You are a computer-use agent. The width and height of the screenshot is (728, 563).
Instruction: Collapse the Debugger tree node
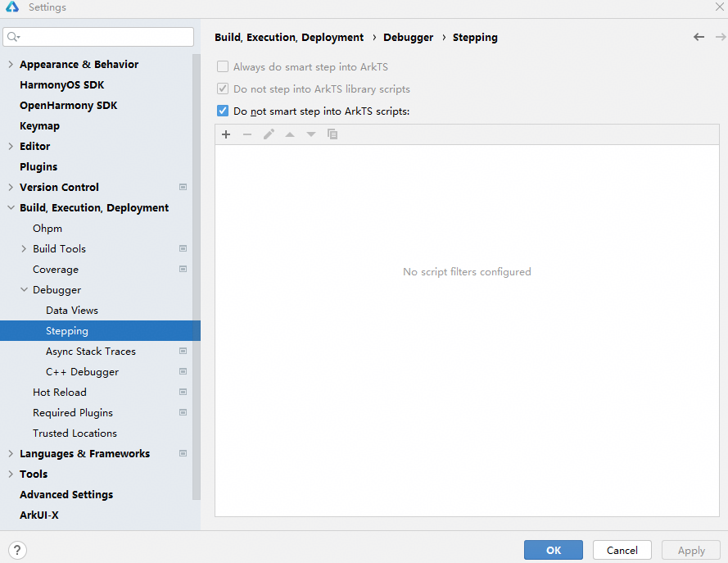[x=24, y=290]
